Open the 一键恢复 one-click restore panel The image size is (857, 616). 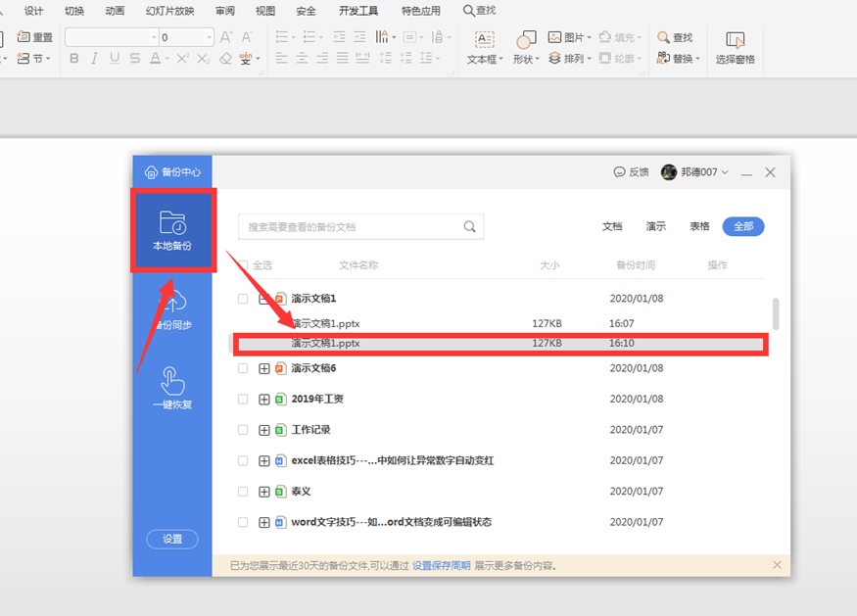[x=172, y=388]
